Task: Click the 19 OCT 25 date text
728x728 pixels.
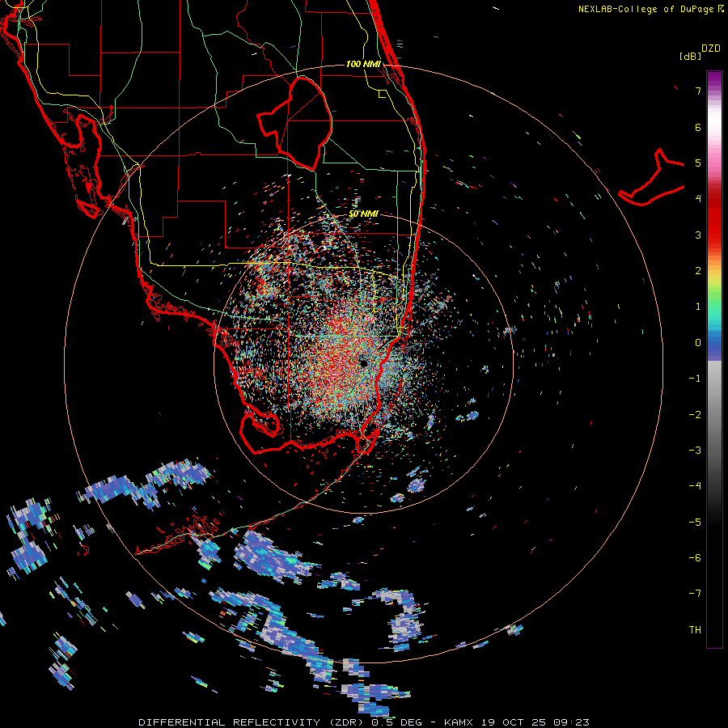Action: pyautogui.click(x=515, y=722)
